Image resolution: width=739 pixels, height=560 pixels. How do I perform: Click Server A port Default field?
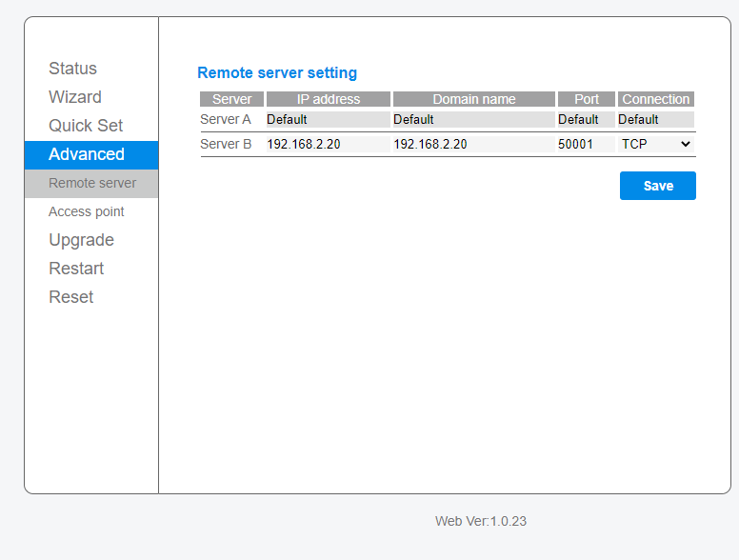pos(586,120)
